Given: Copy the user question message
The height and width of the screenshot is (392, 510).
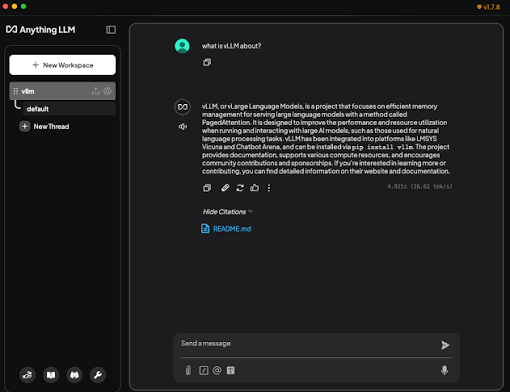Looking at the screenshot, I should [x=207, y=62].
